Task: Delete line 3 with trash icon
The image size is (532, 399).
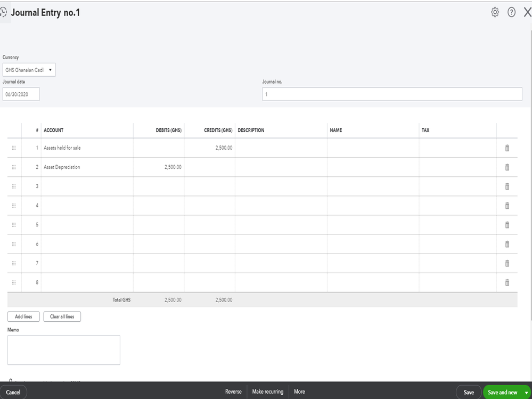Action: click(507, 186)
